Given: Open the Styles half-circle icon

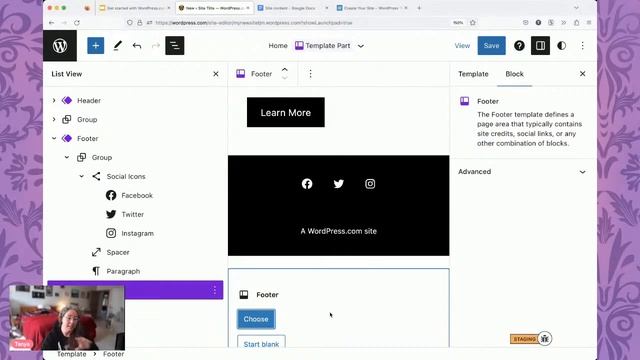Looking at the screenshot, I should pos(562,46).
